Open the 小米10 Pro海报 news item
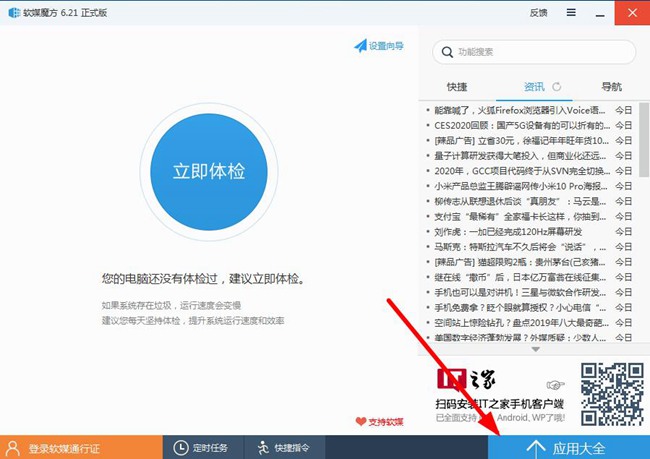 [x=521, y=186]
